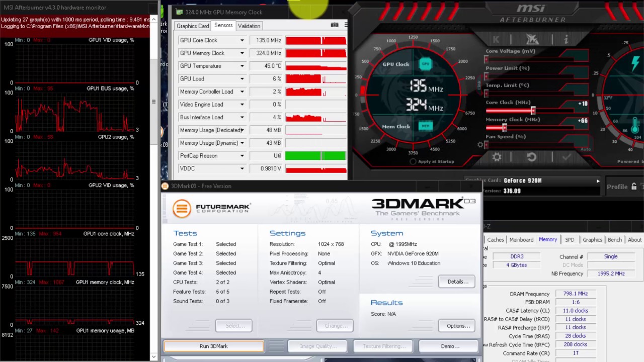
Task: Click Texture Filtering button in 3DMark
Action: click(x=384, y=346)
